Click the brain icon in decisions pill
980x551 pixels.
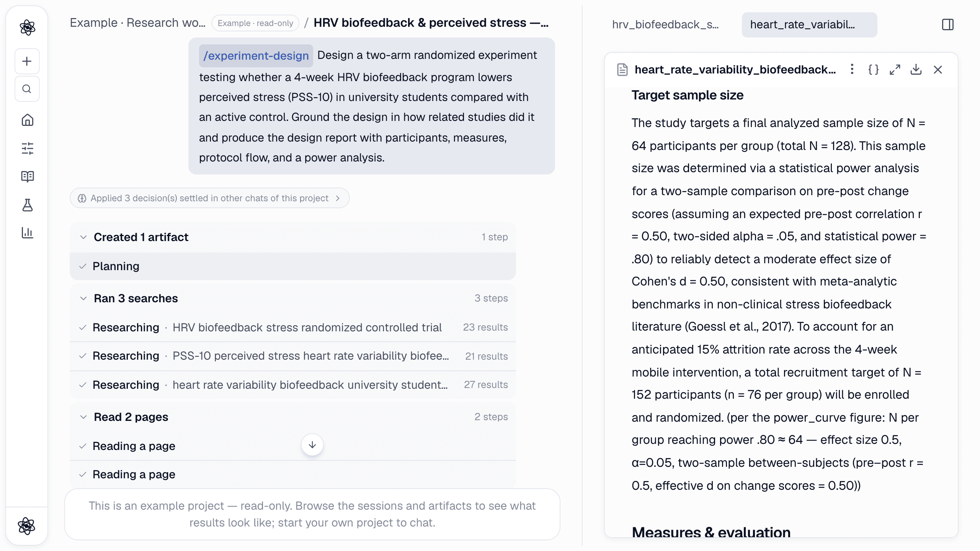tap(82, 198)
